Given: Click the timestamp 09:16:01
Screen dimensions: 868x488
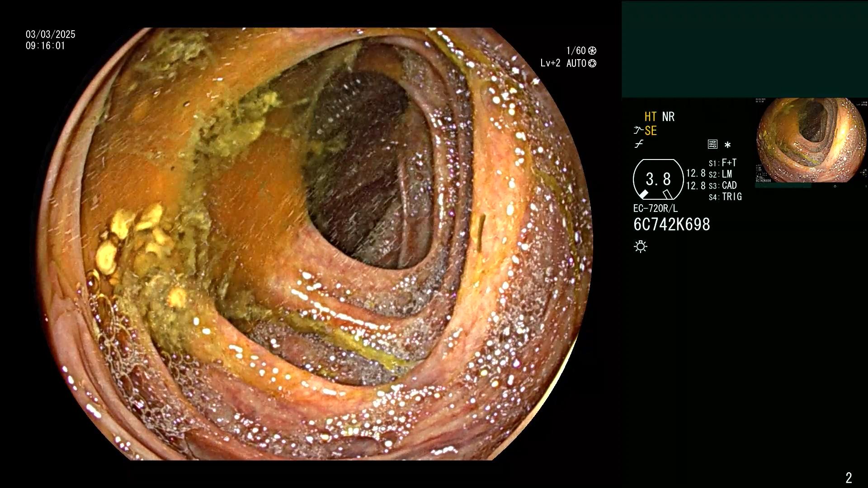Looking at the screenshot, I should click(x=46, y=46).
